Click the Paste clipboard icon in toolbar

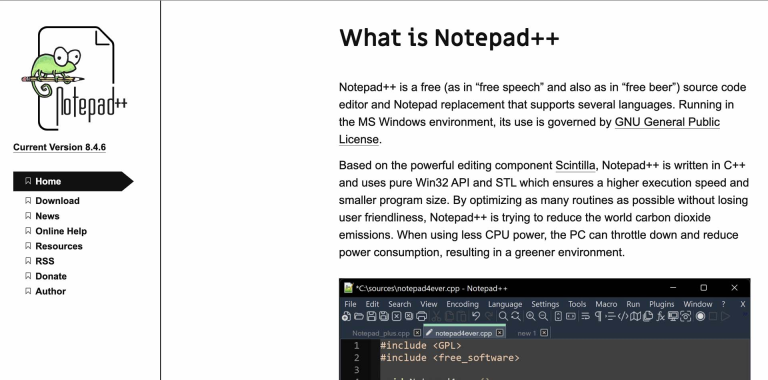(x=461, y=316)
